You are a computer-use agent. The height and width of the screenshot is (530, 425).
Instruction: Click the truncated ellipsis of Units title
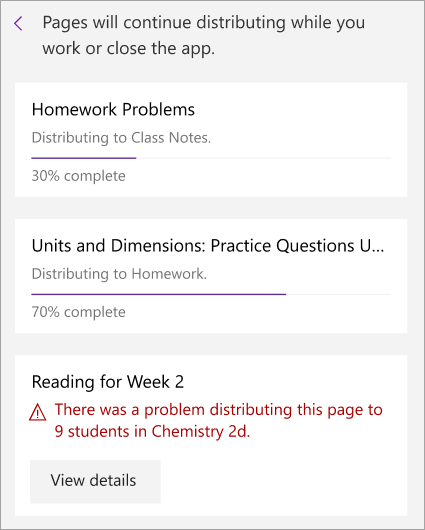point(379,250)
